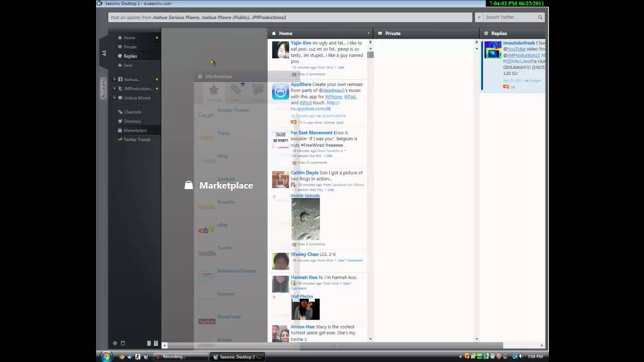Click Yejin Kim's avatar thumbnail
644x362 pixels.
tap(281, 50)
